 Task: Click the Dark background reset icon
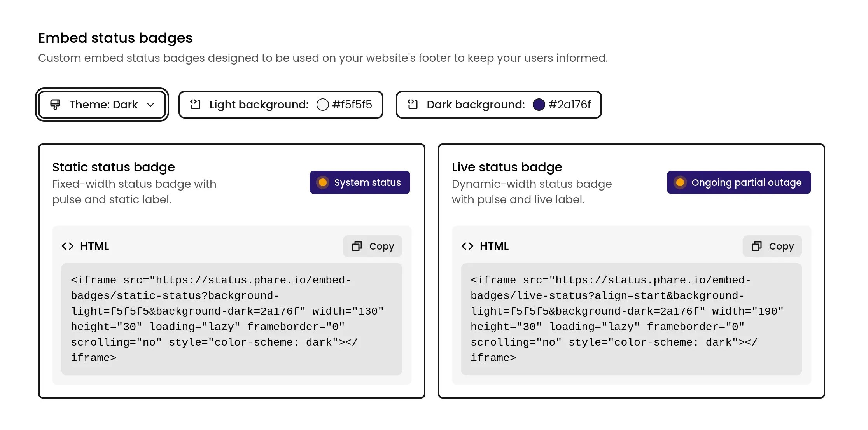pyautogui.click(x=413, y=105)
